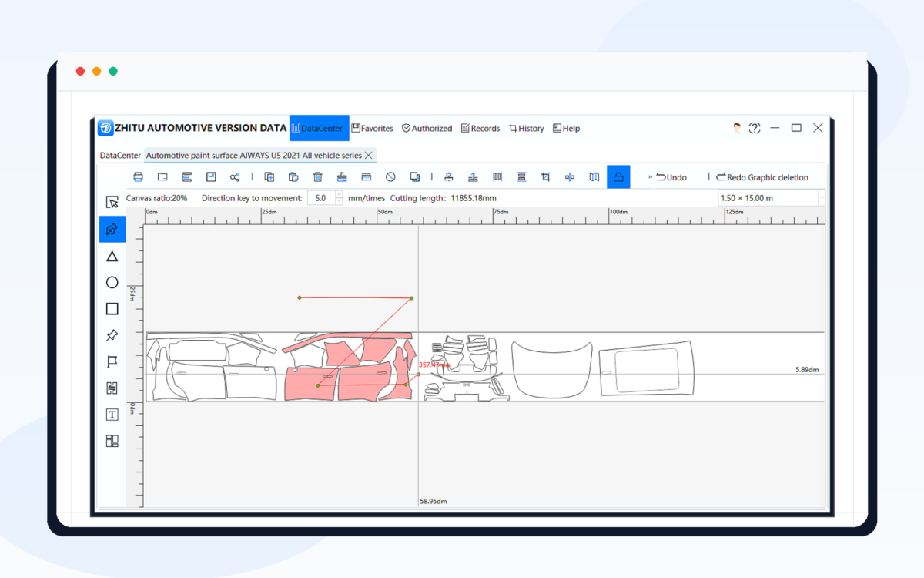Select the split graphic tool
This screenshot has height=578, width=924.
pos(112,388)
